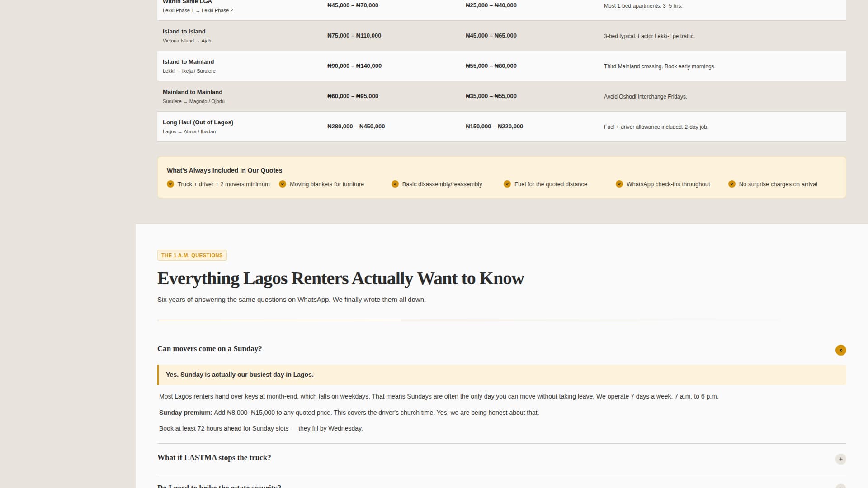Click the checkmark icon beside Fuel for quoted distance

click(507, 184)
